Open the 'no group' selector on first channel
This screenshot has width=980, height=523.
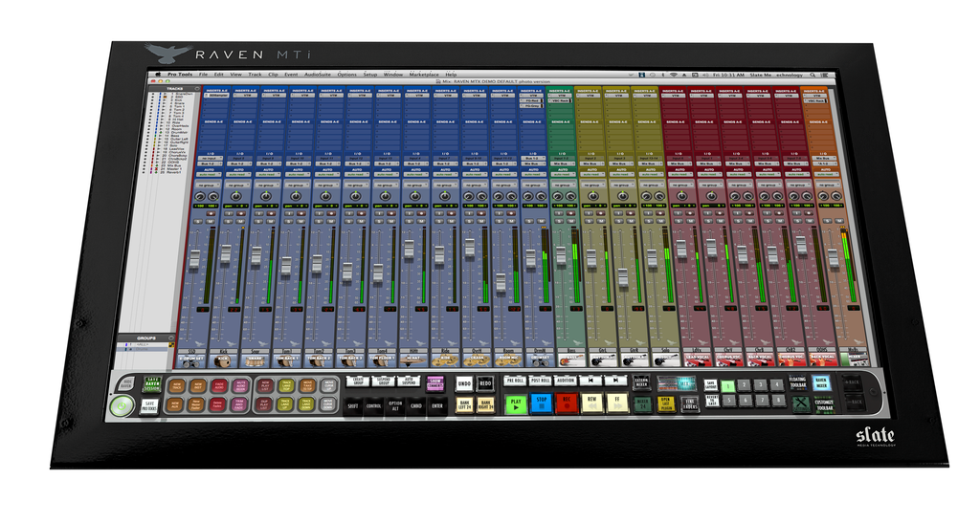[x=208, y=185]
